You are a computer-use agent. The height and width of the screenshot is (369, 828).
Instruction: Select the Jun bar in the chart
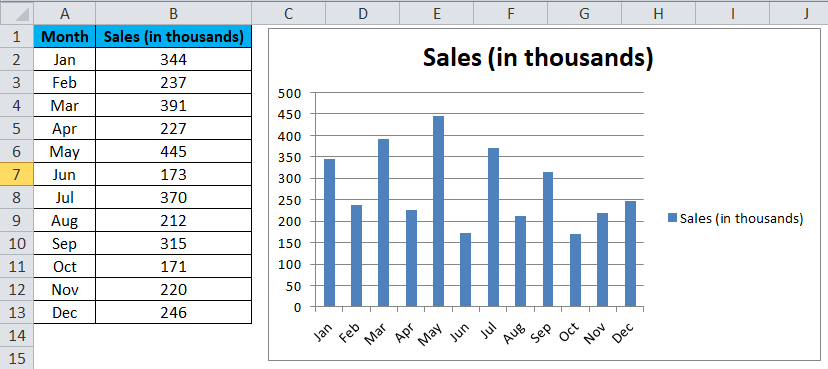[465, 270]
